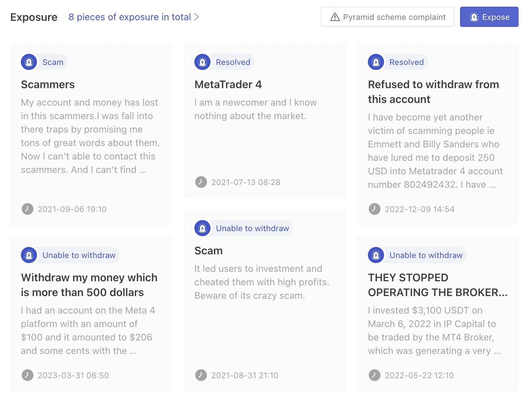Click siren icon on MetaTrader 4 card
This screenshot has width=532, height=397.
pos(202,62)
